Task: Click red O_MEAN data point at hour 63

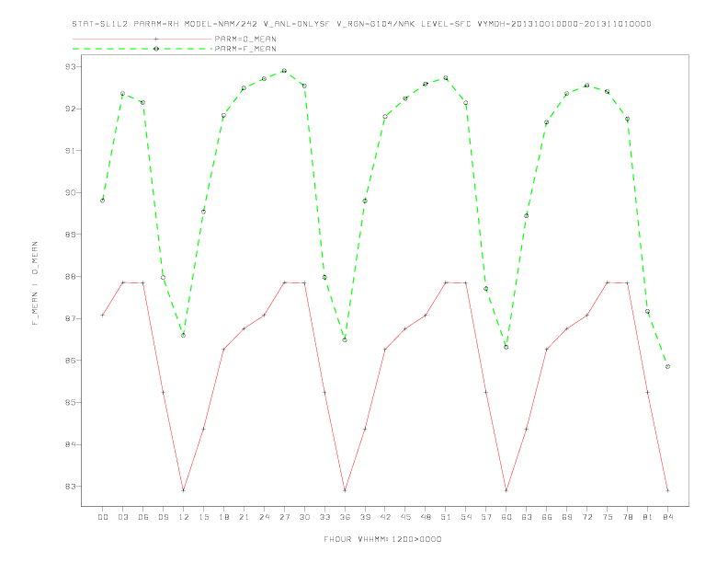Action: [x=527, y=429]
